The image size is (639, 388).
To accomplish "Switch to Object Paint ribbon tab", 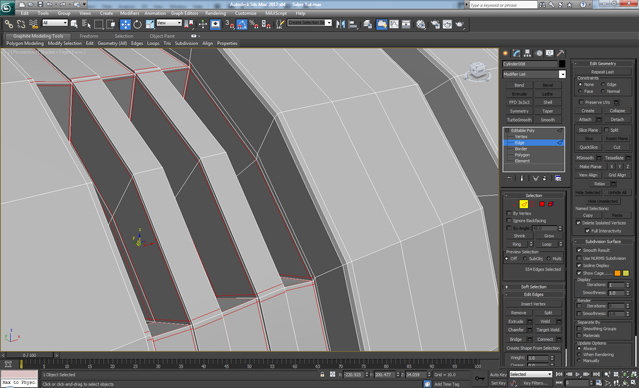I will pyautogui.click(x=162, y=36).
